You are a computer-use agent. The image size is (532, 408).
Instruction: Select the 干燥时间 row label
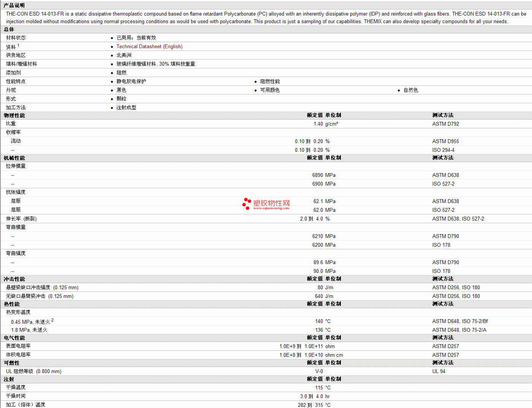point(16,396)
